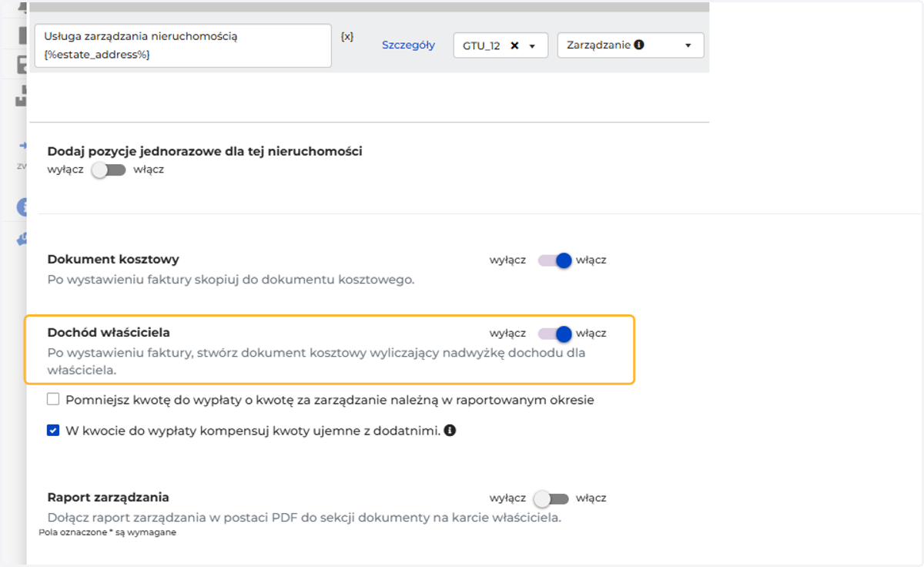Click the Dochód właściciela heading
This screenshot has width=924, height=567.
coord(109,333)
